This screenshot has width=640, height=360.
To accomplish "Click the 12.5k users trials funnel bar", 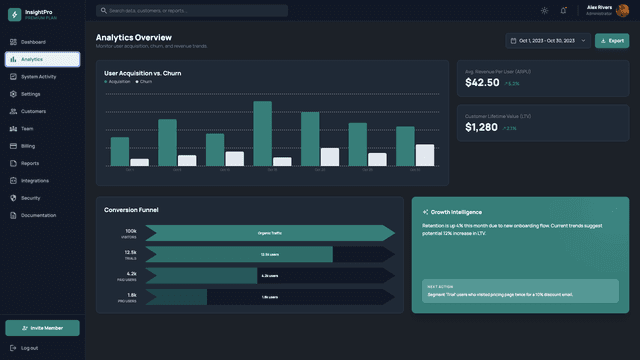I will (239, 254).
